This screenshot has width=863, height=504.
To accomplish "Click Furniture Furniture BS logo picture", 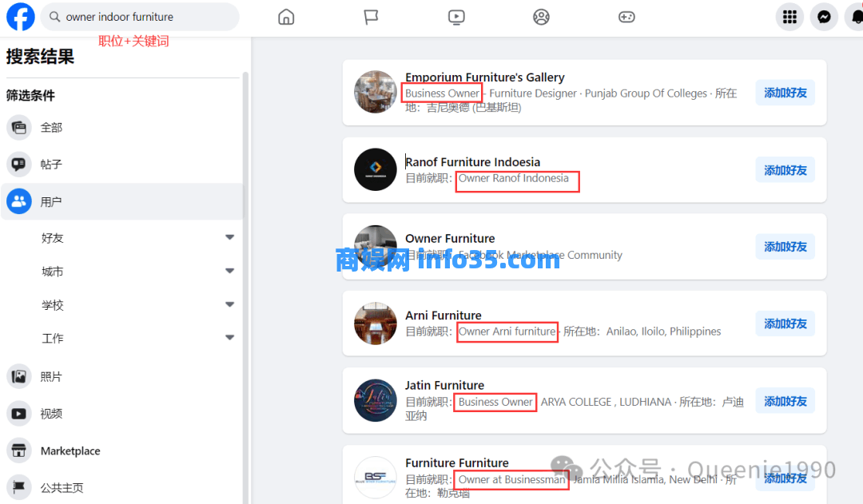I will click(x=376, y=477).
